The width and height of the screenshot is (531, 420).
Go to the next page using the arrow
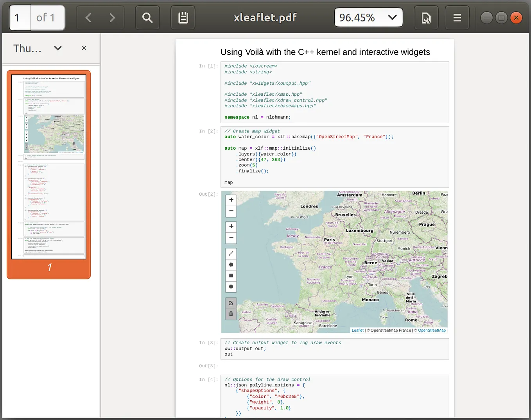(x=112, y=17)
